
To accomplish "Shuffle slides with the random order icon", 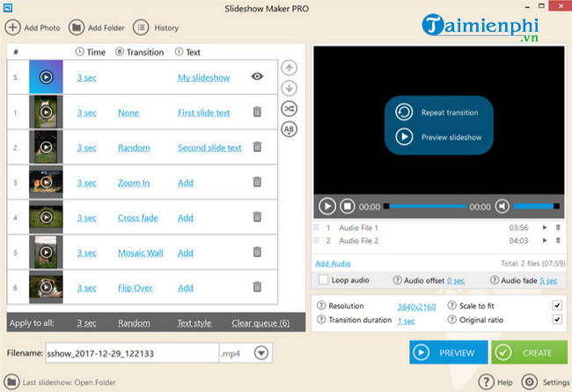I will tap(289, 108).
